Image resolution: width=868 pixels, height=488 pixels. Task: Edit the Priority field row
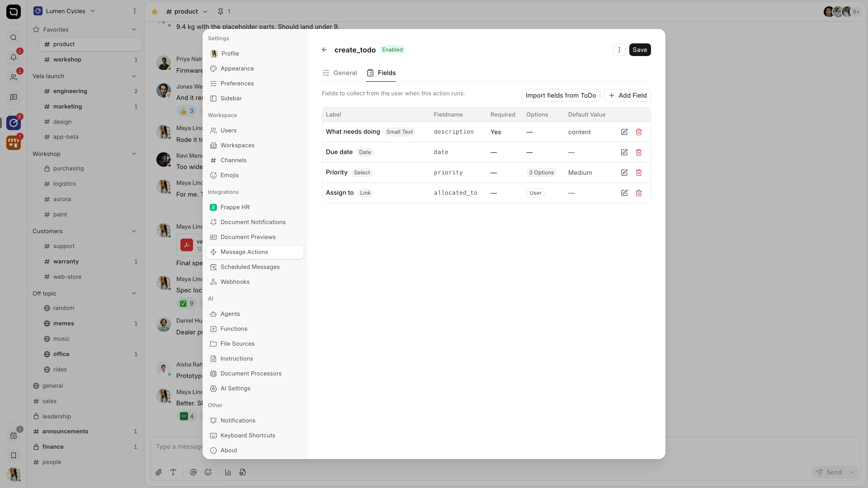pos(624,172)
